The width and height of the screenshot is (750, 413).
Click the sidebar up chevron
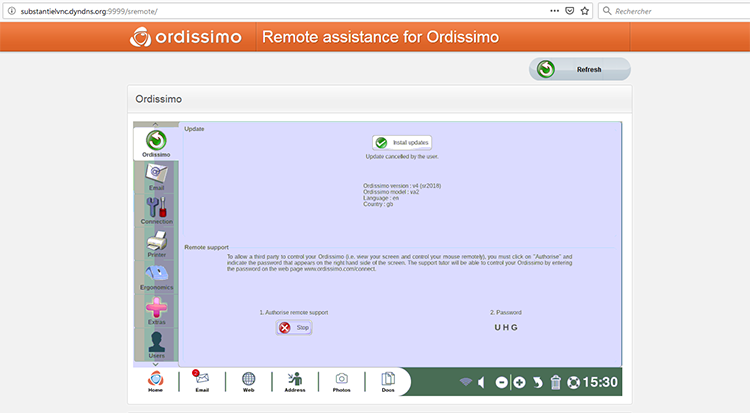(x=155, y=124)
